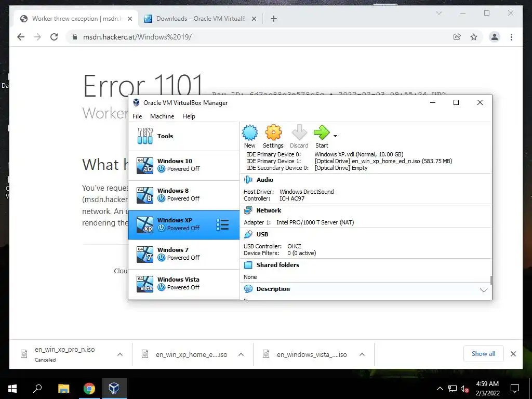Click the en_win_xp_home_ed_n.iso optical drive entry
This screenshot has height=399, width=532.
383,161
